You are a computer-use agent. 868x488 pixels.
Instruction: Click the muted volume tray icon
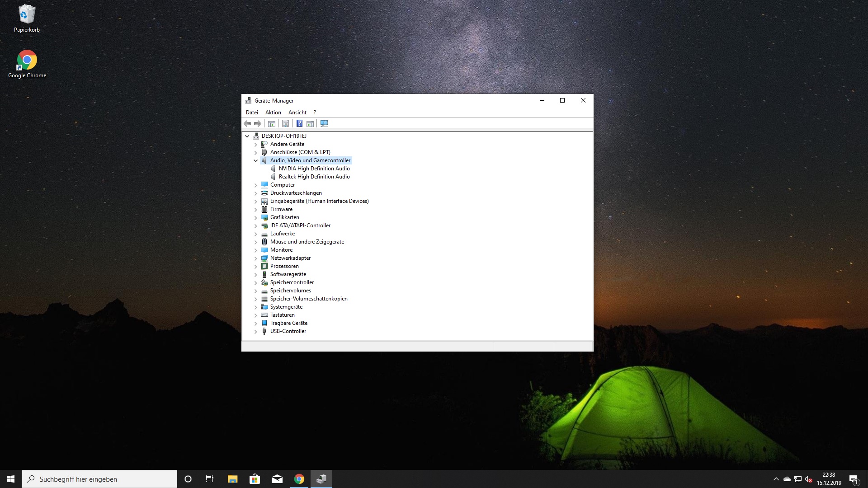click(809, 479)
